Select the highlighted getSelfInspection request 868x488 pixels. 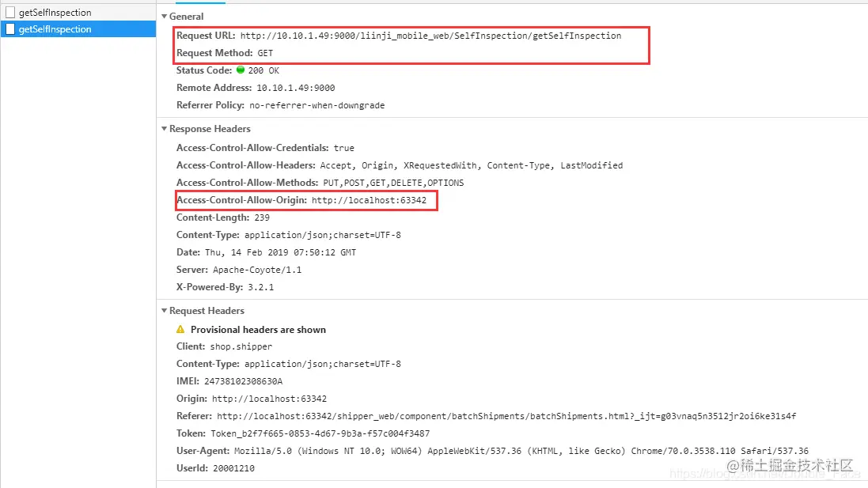[x=78, y=28]
